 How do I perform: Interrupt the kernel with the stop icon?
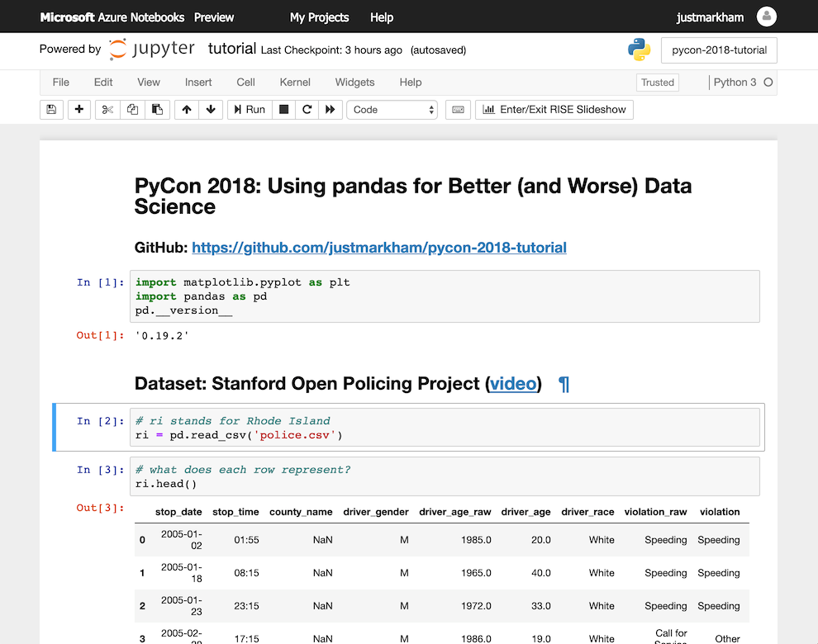coord(283,109)
